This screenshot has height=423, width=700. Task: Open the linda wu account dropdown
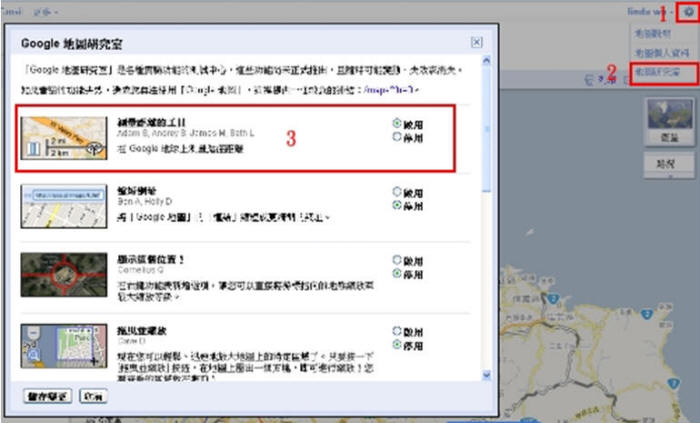tap(650, 12)
